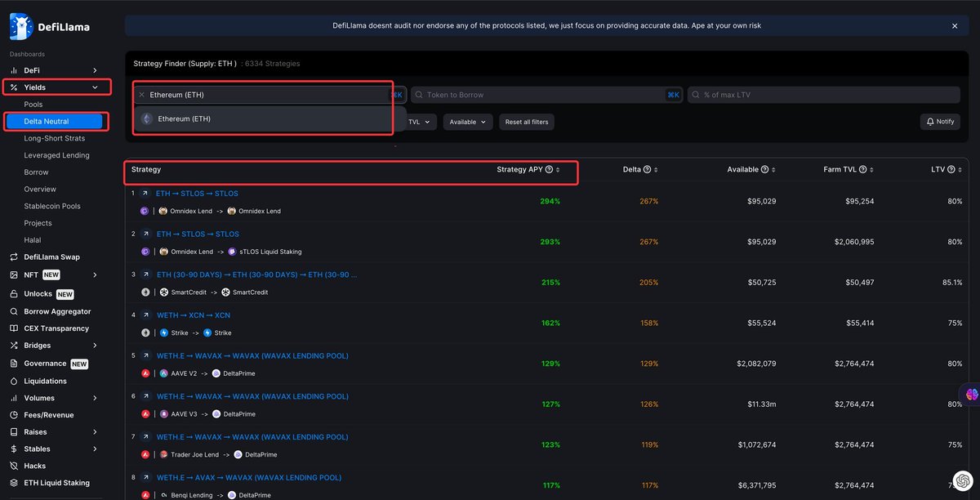This screenshot has width=980, height=500.
Task: Open the Overview page under Yields
Action: [x=40, y=189]
